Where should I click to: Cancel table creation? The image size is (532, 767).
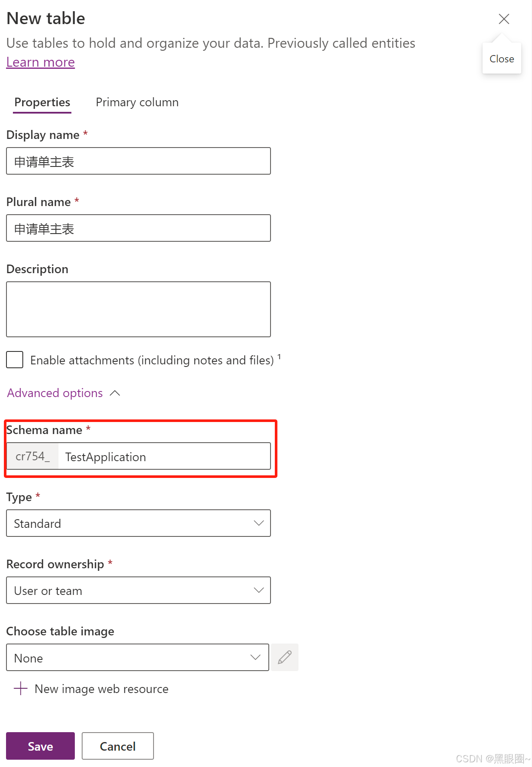tap(117, 746)
